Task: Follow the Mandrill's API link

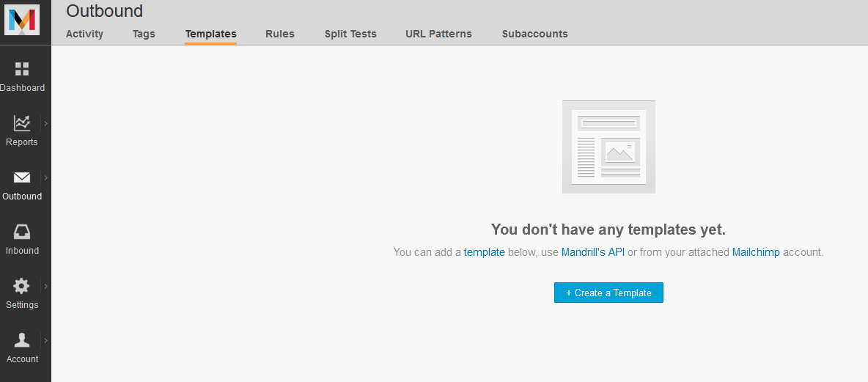Action: 592,252
